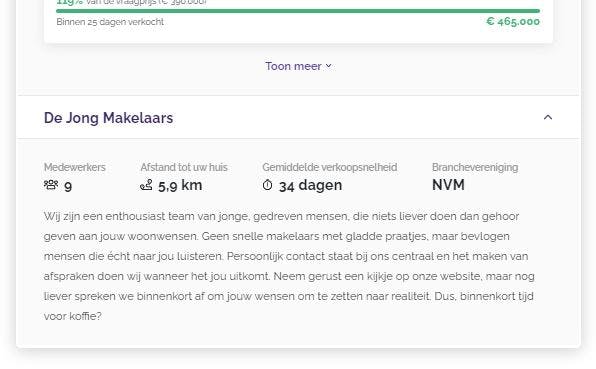Viewport: 596px width, 369px height.
Task: Click the Branchevereniging label
Action: click(475, 167)
